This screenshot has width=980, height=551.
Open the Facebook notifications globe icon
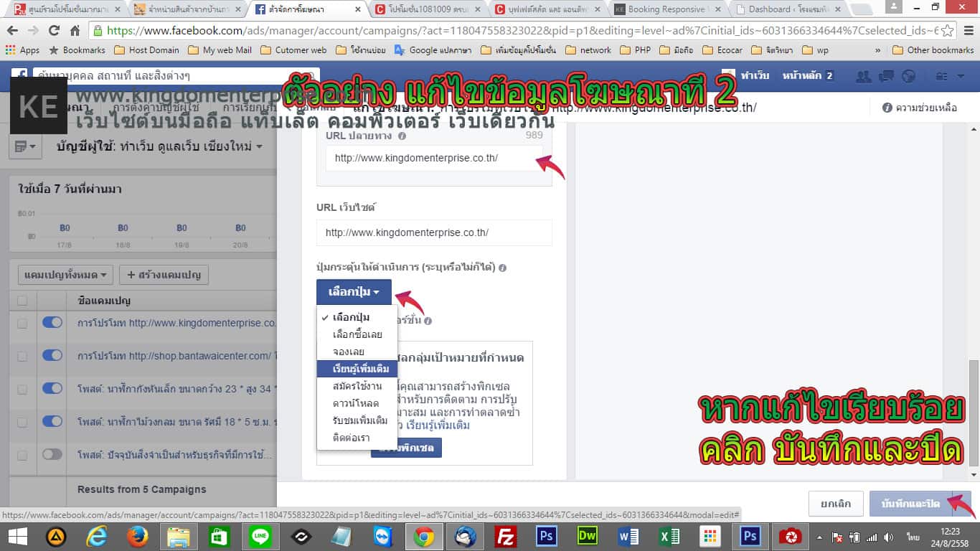pyautogui.click(x=909, y=76)
